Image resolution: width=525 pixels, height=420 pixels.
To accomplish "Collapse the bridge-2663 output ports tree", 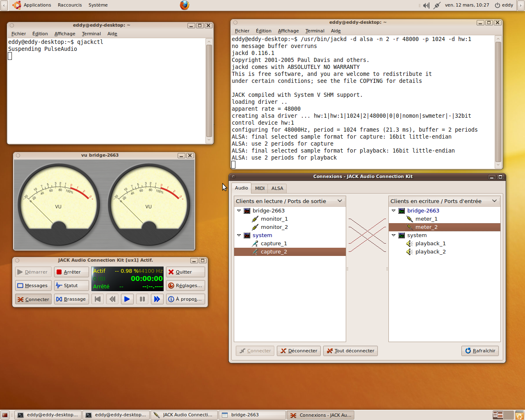I will pos(239,210).
